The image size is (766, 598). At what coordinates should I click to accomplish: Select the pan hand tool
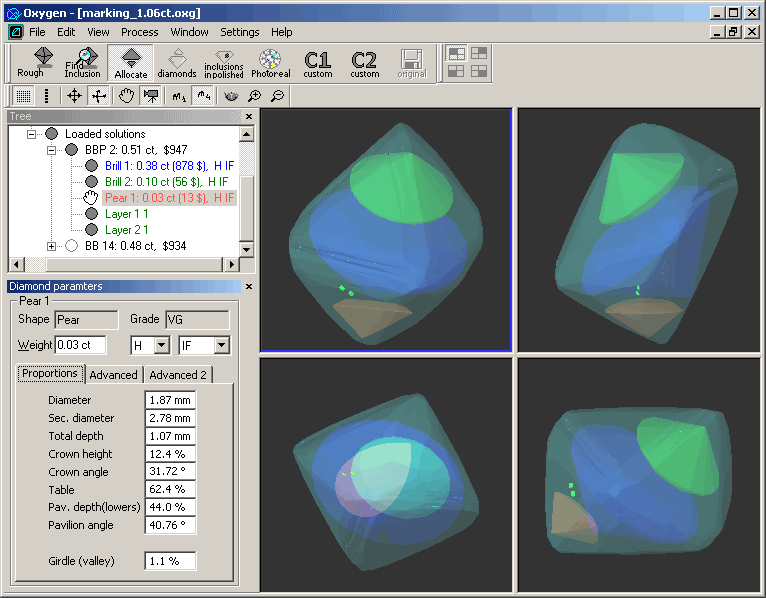point(126,96)
